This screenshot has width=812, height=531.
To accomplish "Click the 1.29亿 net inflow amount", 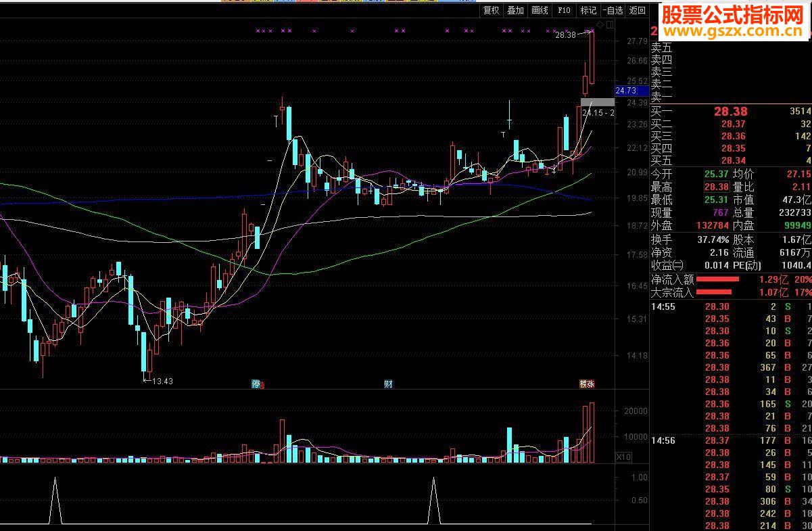I will point(774,279).
